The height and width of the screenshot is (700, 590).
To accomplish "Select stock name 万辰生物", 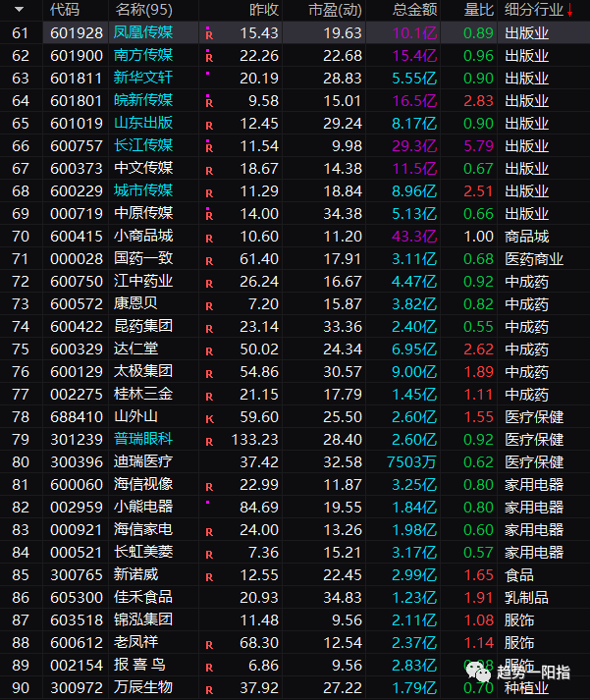I will (143, 688).
